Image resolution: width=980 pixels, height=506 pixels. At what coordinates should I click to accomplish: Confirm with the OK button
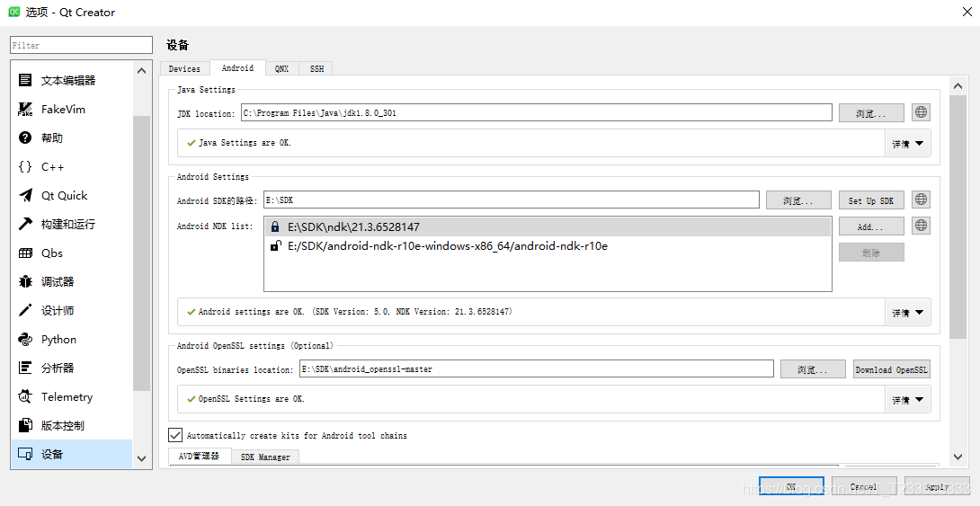click(791, 486)
